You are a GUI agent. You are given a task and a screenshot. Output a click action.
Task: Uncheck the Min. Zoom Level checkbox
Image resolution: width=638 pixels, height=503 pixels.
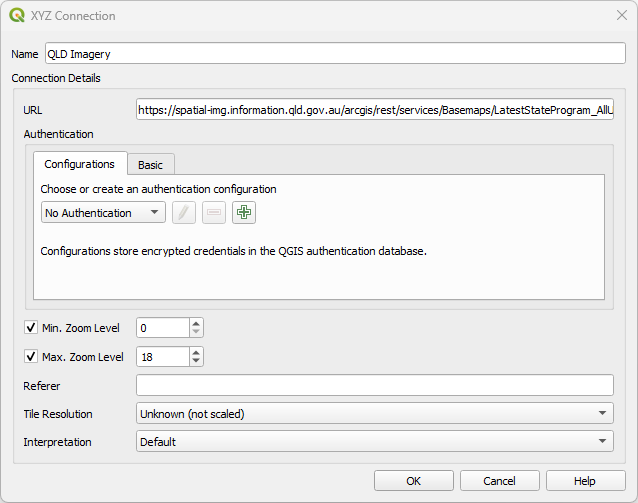(31, 327)
